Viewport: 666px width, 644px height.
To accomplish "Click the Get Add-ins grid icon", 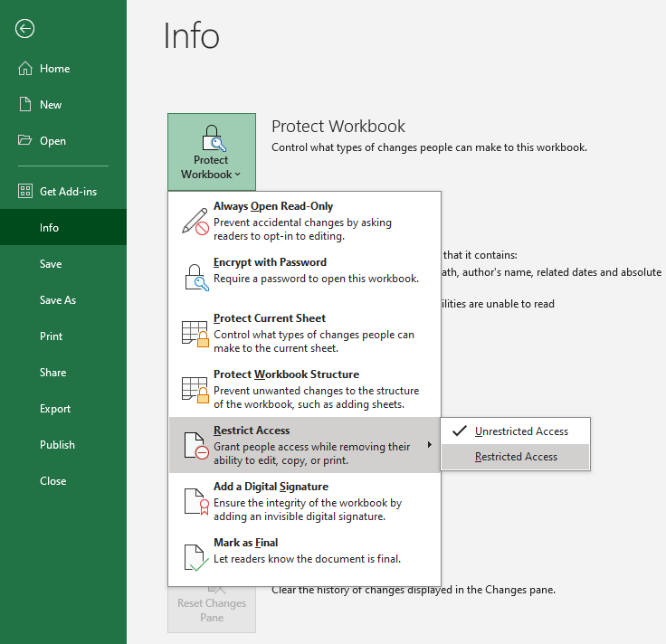I will [25, 192].
